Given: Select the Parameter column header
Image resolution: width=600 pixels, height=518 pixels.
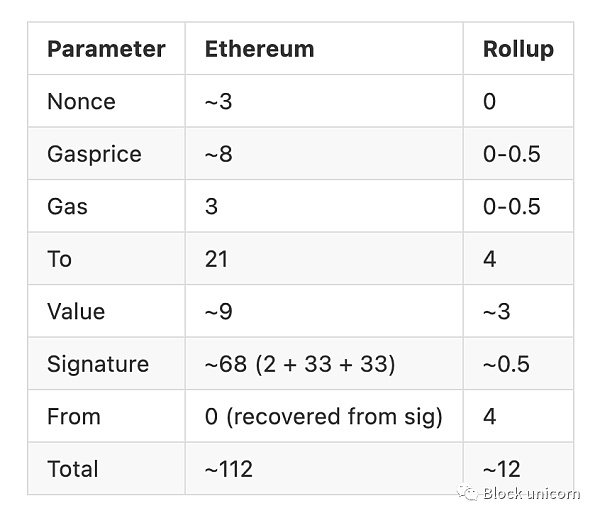Looking at the screenshot, I should coord(106,49).
